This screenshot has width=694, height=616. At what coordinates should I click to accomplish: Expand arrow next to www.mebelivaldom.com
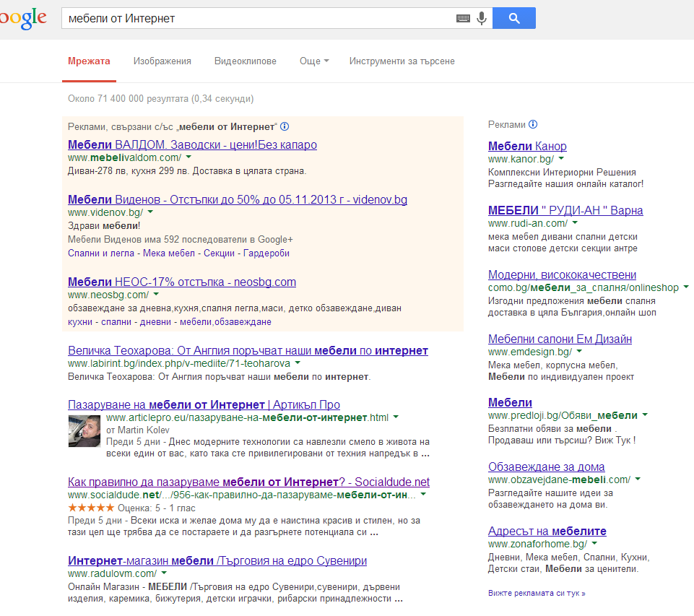click(188, 157)
